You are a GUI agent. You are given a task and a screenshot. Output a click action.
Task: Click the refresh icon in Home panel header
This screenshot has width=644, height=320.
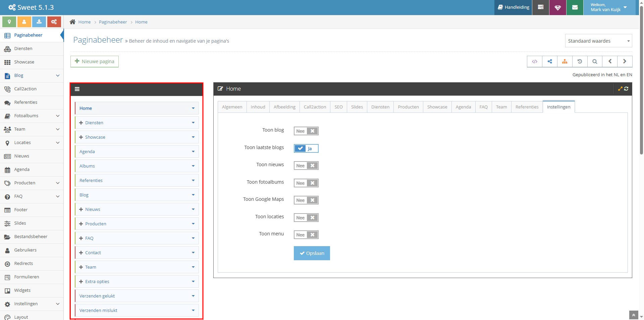pos(626,89)
